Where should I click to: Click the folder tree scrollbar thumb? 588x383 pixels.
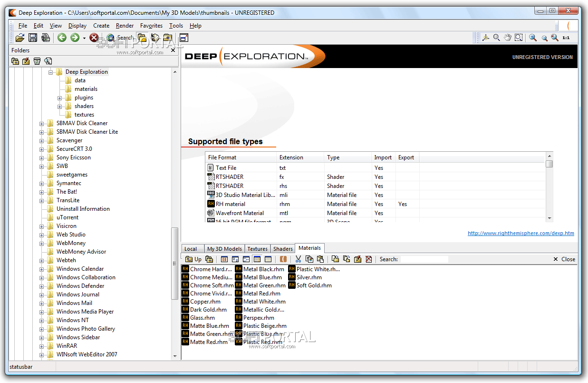pos(175,263)
